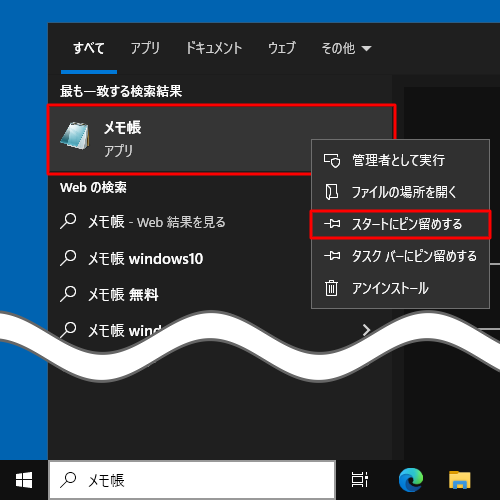
Task: Click the shield icon for run as administrator
Action: pos(332,161)
